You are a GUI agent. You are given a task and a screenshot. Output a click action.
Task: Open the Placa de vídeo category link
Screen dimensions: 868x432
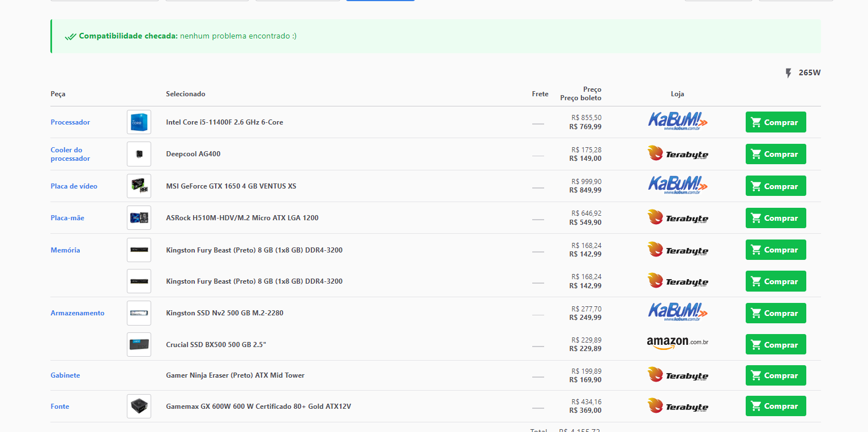pos(74,186)
